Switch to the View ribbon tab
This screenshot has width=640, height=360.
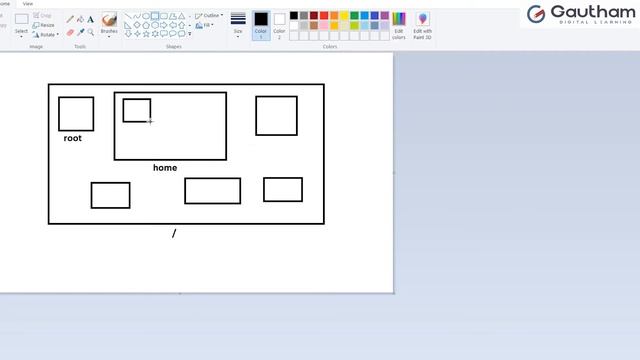click(x=28, y=4)
